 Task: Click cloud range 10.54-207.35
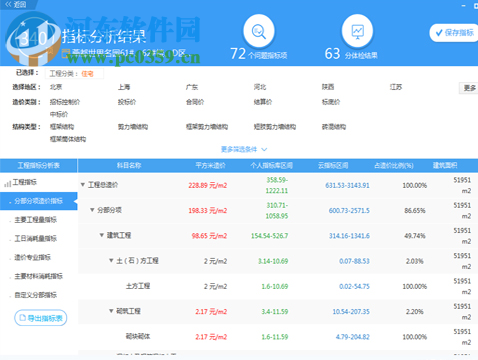351,312
